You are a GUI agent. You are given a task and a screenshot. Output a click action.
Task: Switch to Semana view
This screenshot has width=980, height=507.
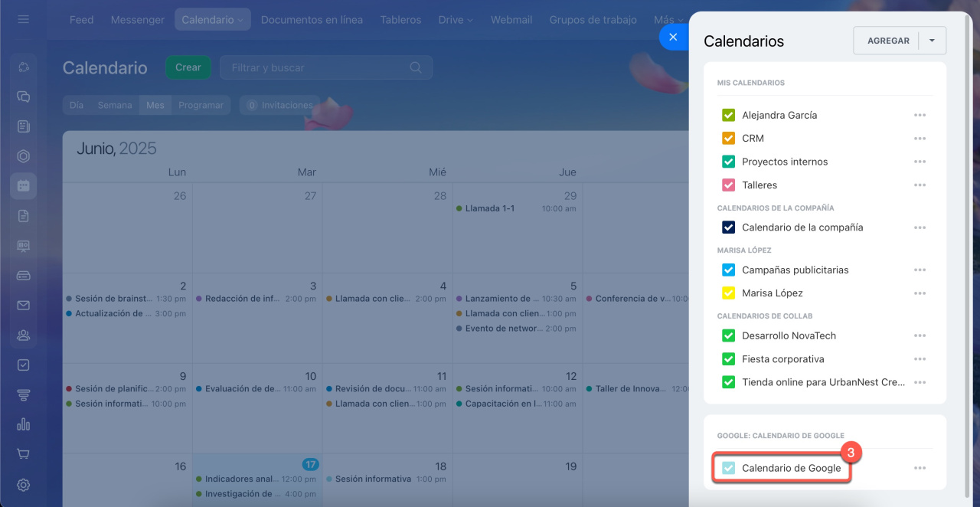115,105
